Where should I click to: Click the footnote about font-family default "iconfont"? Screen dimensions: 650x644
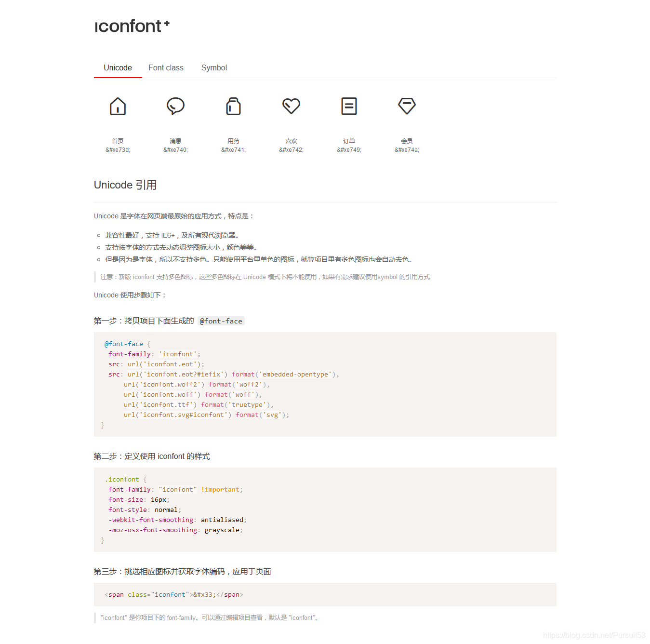(210, 617)
